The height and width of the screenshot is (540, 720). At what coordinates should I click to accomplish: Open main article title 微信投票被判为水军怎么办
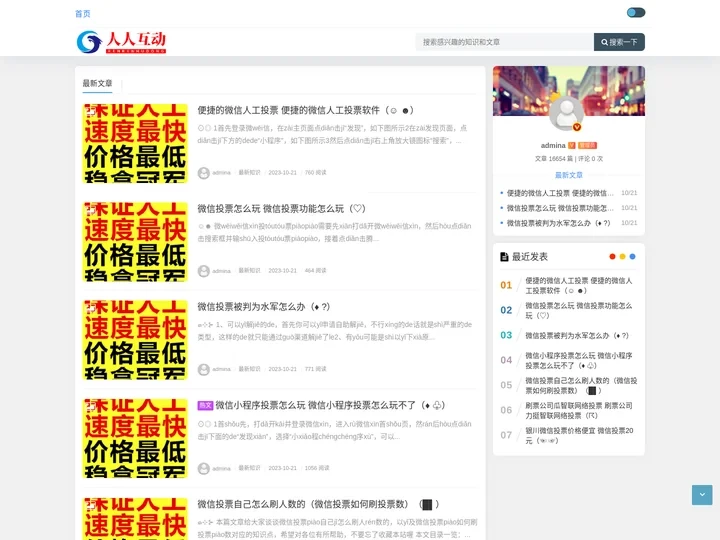pyautogui.click(x=264, y=307)
